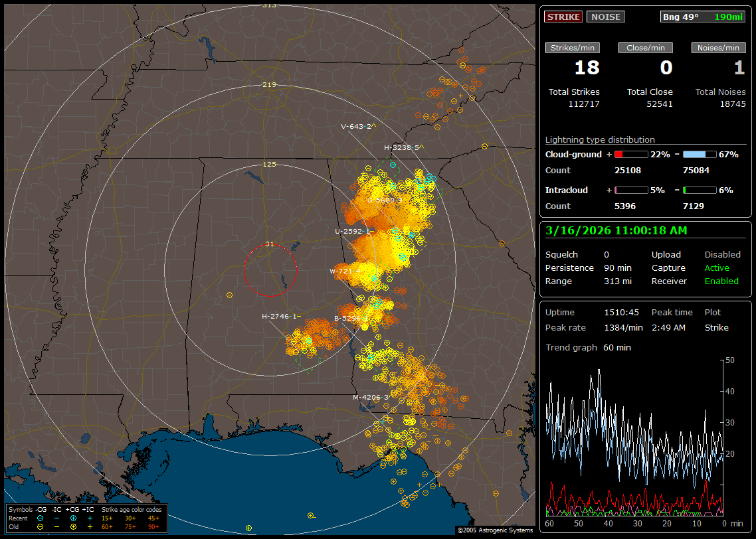Switch to NOISE display mode
Viewport: 756px width, 539px height.
click(x=605, y=17)
